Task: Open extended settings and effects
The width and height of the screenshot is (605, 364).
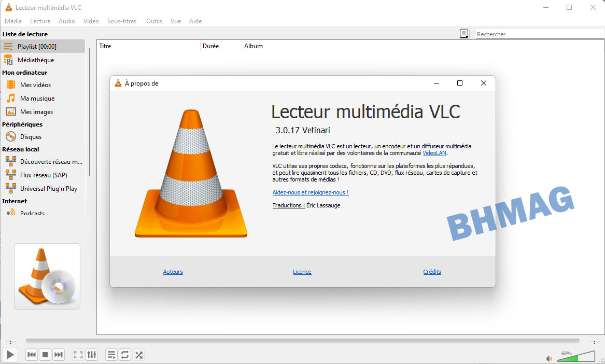Action: pos(92,354)
